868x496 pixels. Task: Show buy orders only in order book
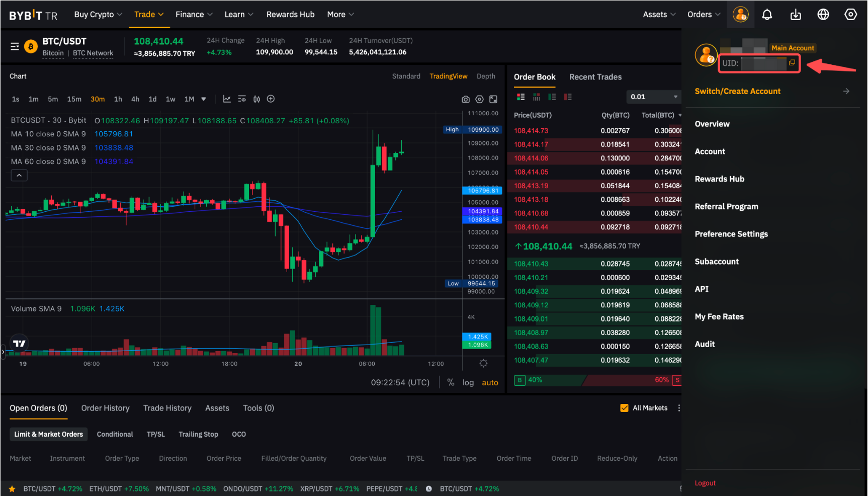pos(552,97)
